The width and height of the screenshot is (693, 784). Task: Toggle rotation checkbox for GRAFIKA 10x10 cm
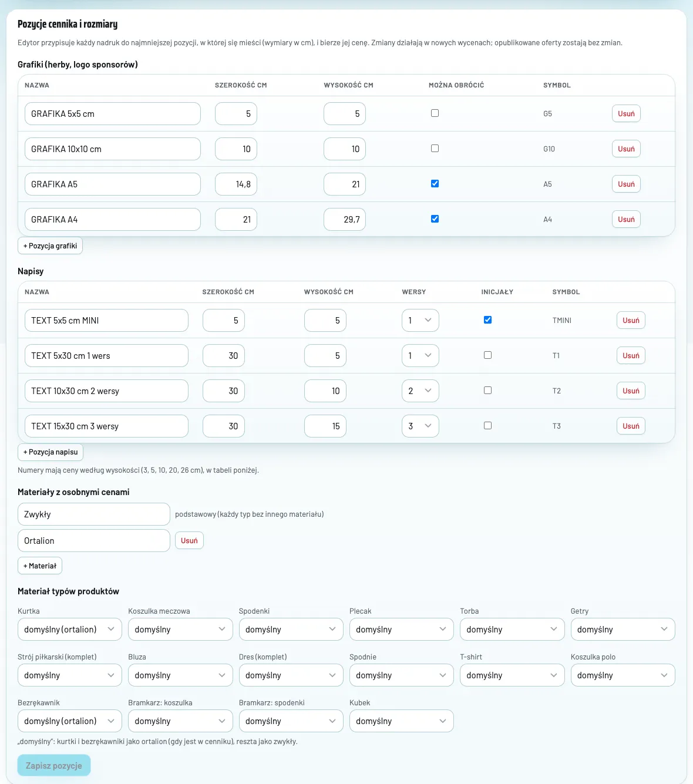tap(435, 149)
